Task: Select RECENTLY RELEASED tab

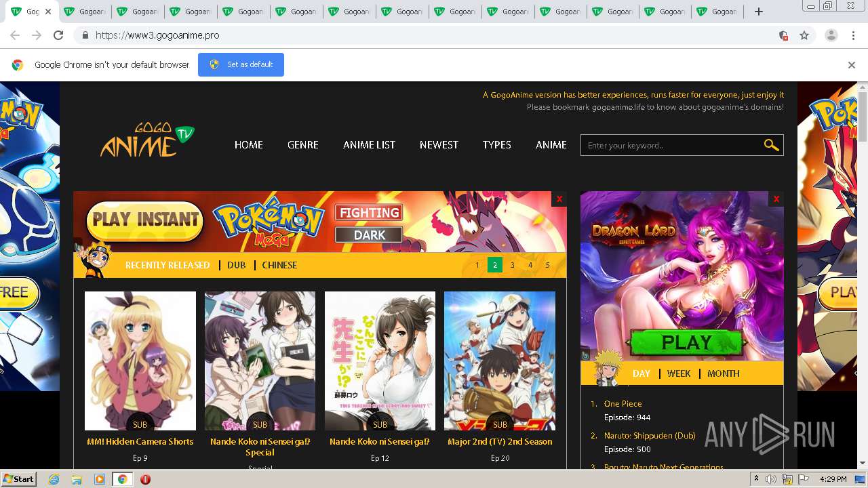Action: tap(167, 265)
